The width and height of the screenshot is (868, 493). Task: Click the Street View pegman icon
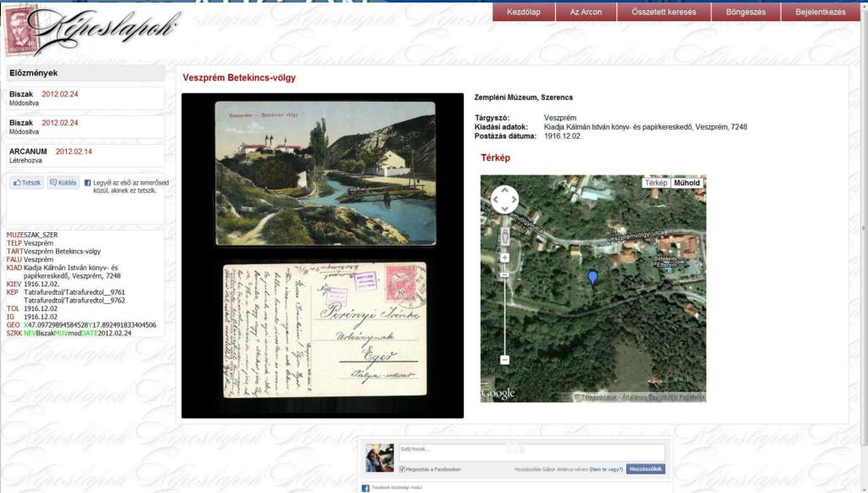505,236
